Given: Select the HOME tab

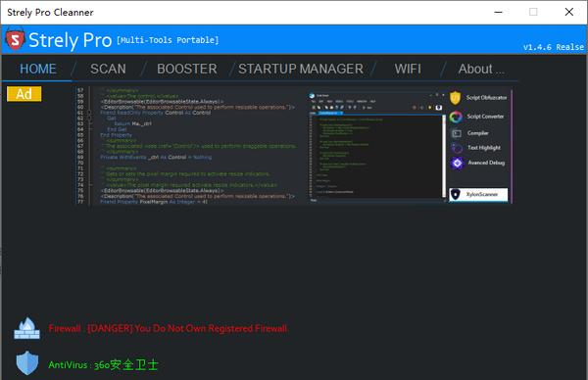Looking at the screenshot, I should pyautogui.click(x=38, y=69).
